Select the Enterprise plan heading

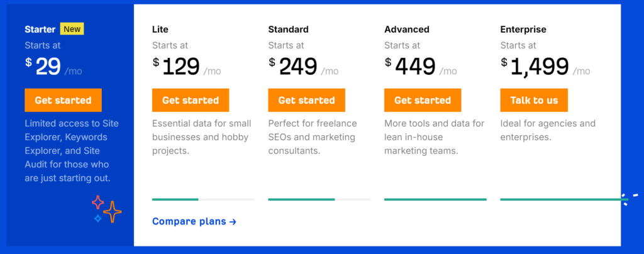tap(523, 30)
